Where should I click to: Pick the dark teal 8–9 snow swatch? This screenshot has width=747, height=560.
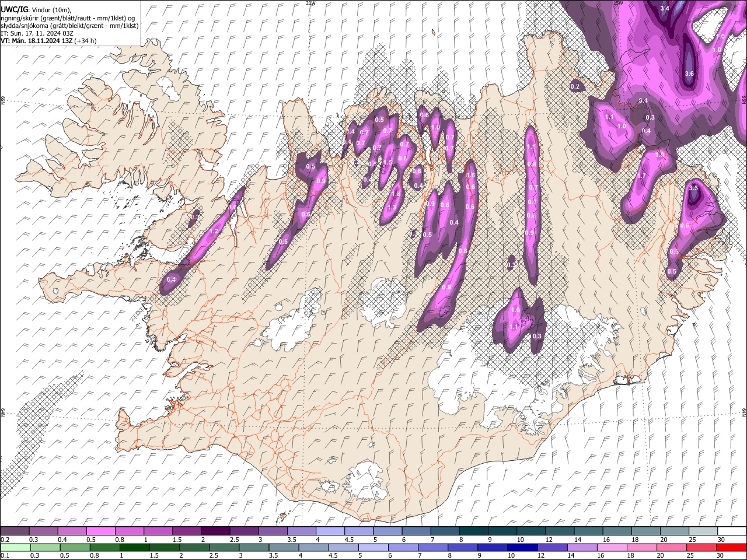click(x=474, y=531)
